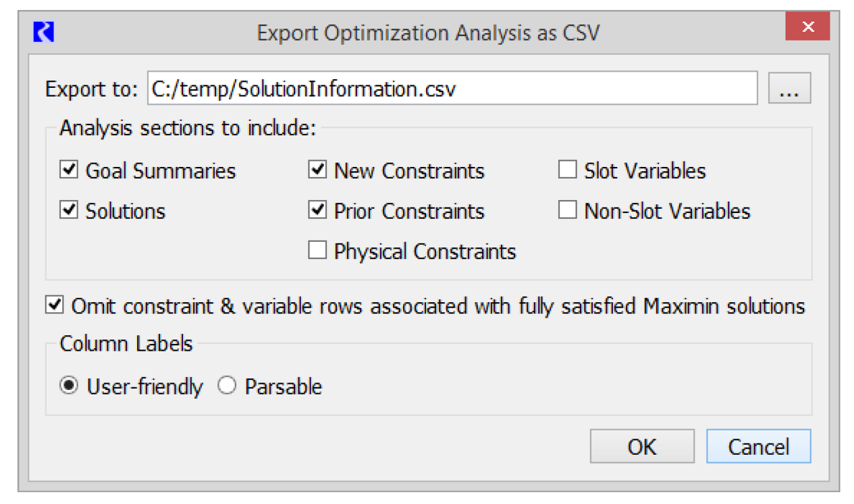Open file browser with the ellipsis button
854x504 pixels.
click(x=789, y=89)
